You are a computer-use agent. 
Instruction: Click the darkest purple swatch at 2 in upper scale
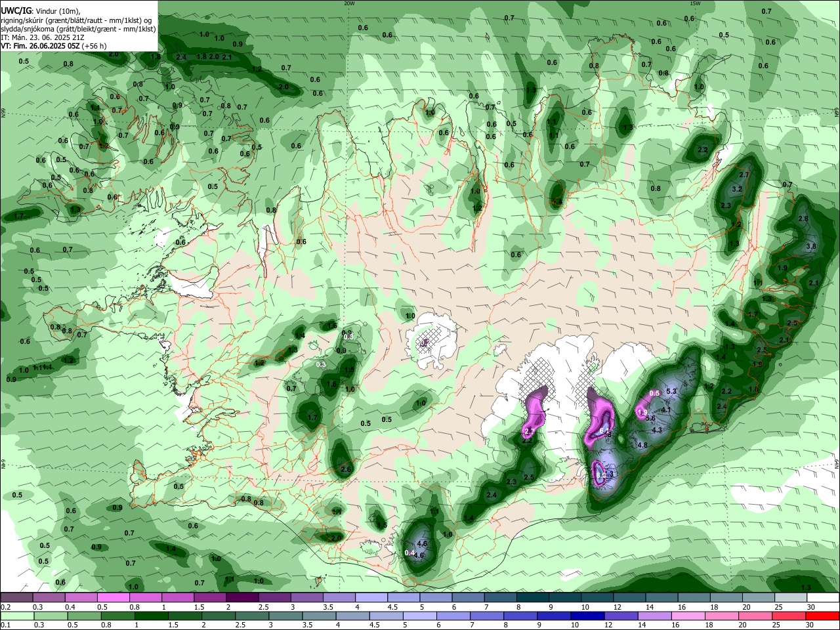point(241,597)
